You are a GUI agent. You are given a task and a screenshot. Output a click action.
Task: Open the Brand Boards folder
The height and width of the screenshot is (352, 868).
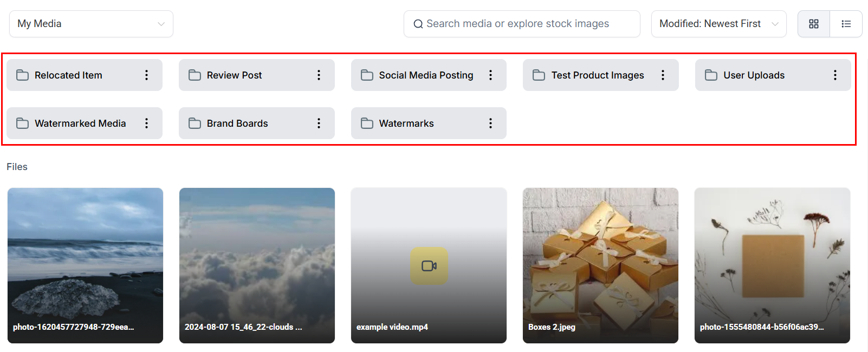point(237,123)
